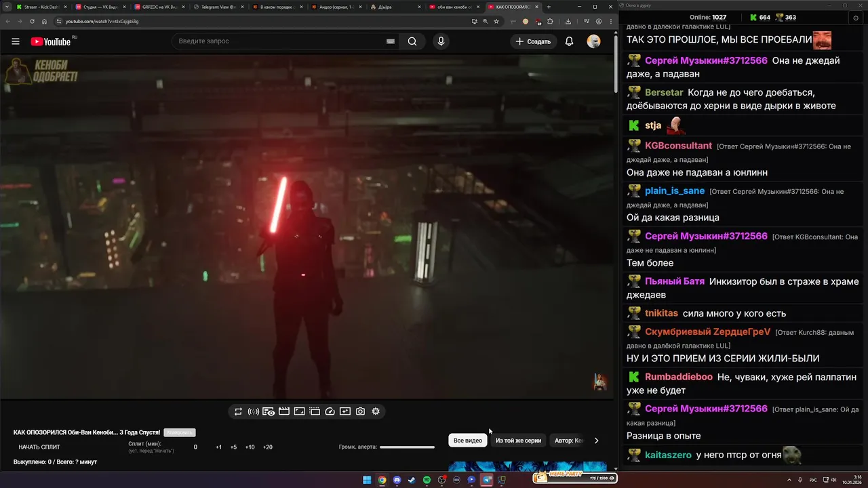
Task: Open Steam from the taskbar
Action: click(412, 480)
